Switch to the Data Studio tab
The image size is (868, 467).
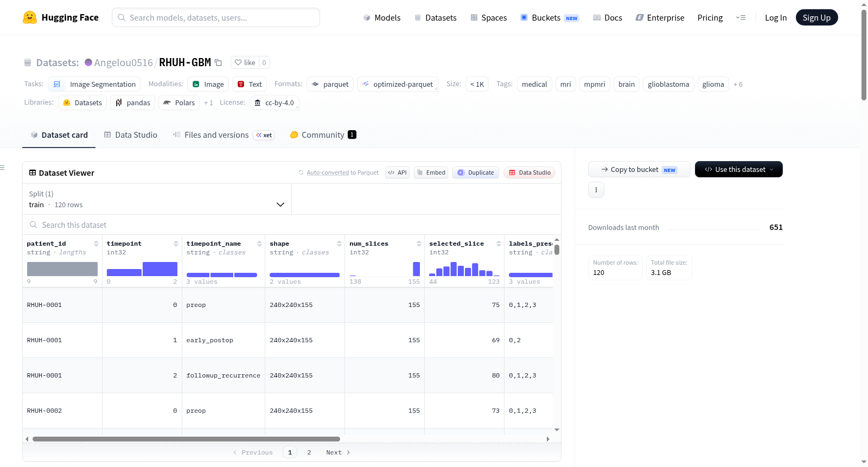click(x=131, y=135)
